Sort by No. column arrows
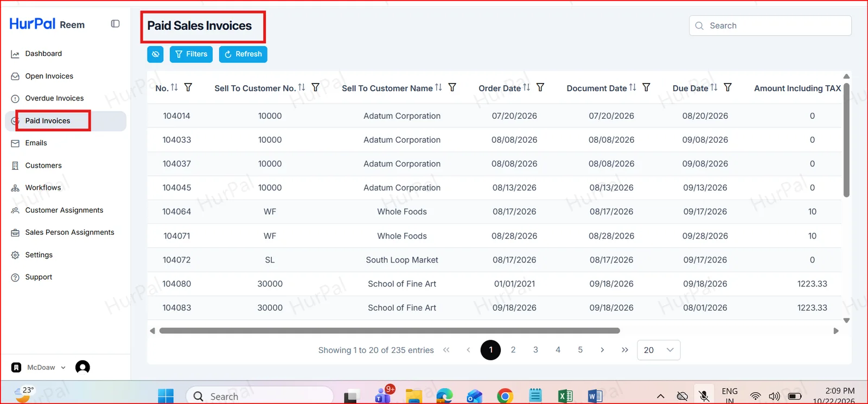Viewport: 868px width, 404px height. tap(174, 87)
